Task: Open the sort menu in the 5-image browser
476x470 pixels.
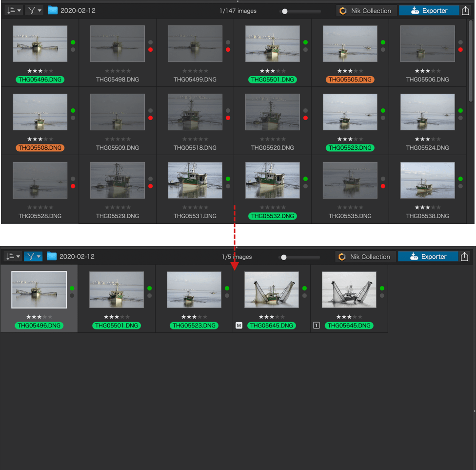Action: pos(13,256)
